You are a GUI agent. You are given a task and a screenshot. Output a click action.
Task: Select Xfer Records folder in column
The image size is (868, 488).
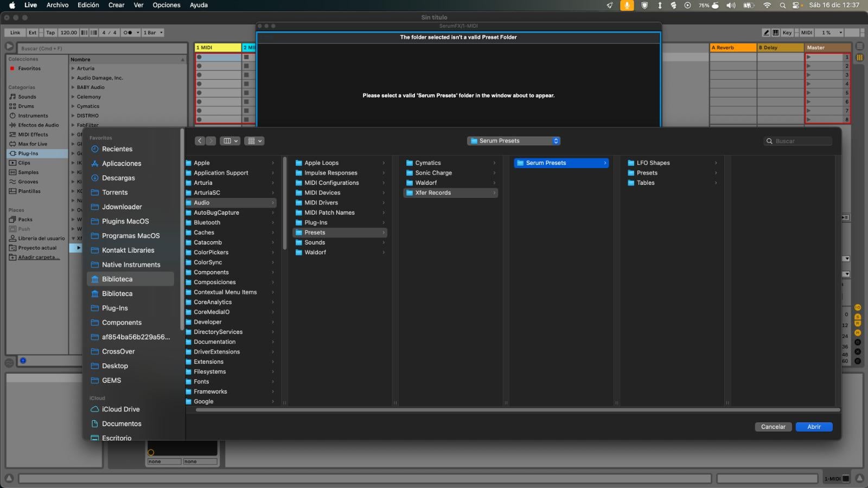[451, 192]
